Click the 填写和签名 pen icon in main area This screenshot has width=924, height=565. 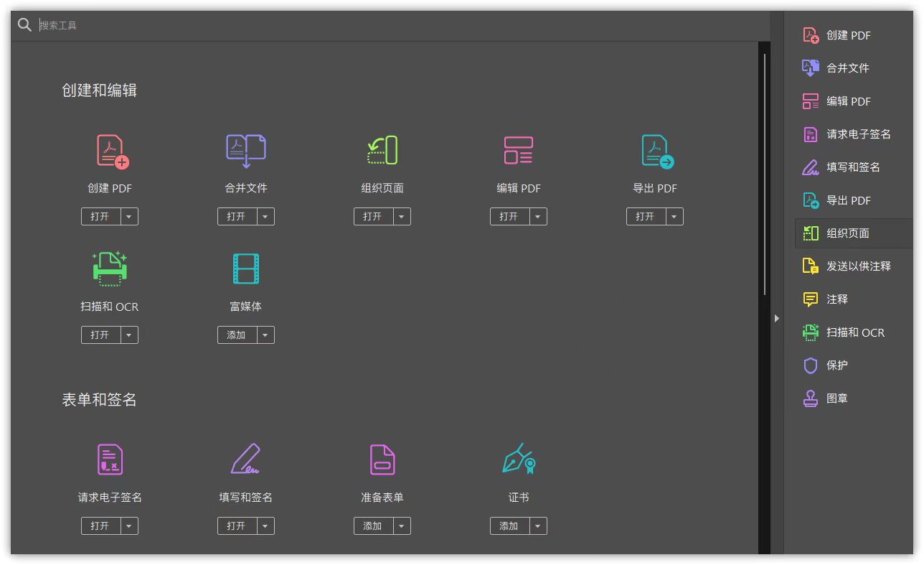[245, 459]
